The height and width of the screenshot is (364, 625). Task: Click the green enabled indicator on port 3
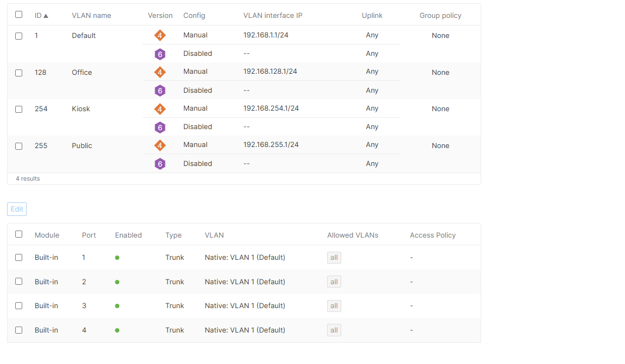coord(117,306)
